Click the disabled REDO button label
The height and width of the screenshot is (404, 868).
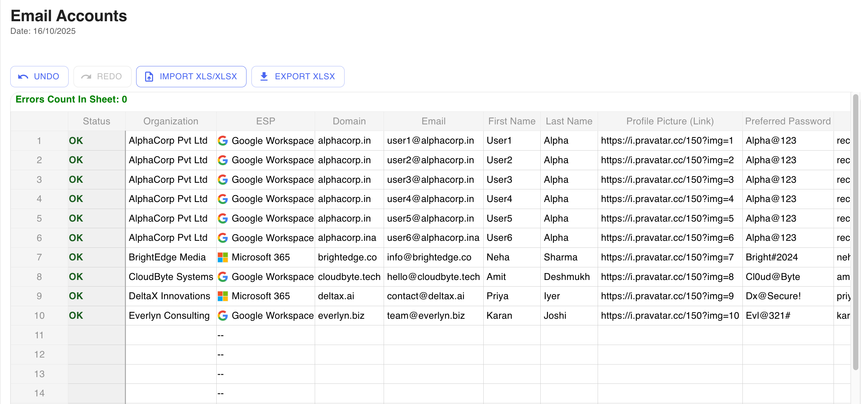click(x=109, y=77)
